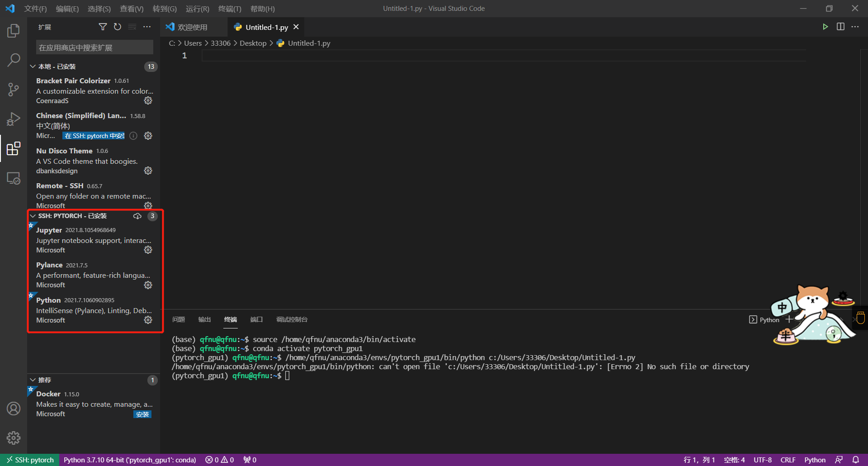Click info icon on Chinese Language Pack
This screenshot has width=868, height=466.
tap(133, 136)
